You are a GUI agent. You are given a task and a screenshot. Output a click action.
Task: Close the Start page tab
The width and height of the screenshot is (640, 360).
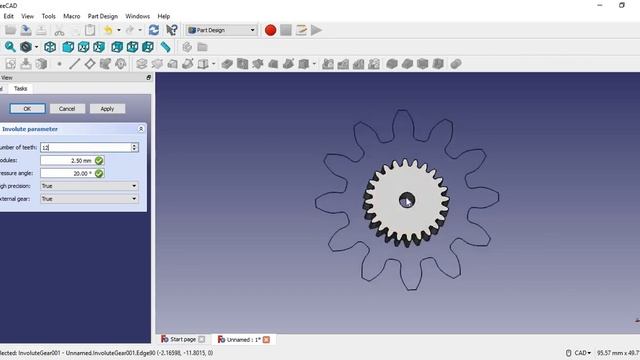pyautogui.click(x=201, y=340)
